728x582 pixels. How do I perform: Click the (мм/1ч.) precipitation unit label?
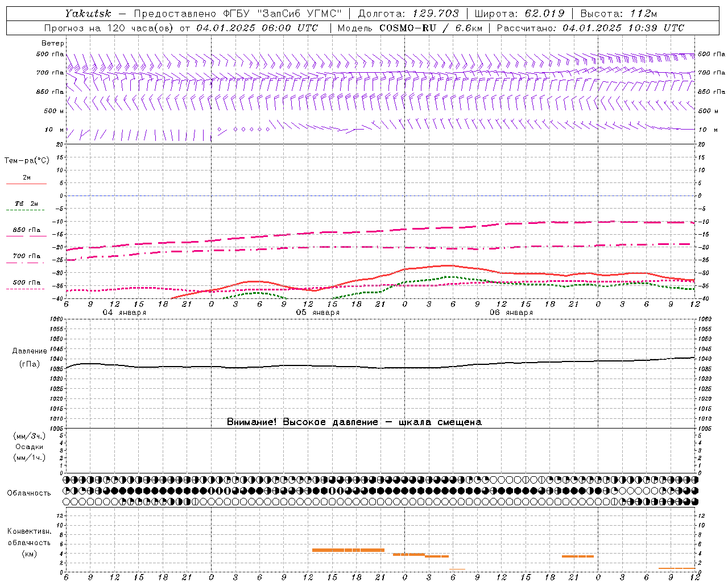pos(30,458)
